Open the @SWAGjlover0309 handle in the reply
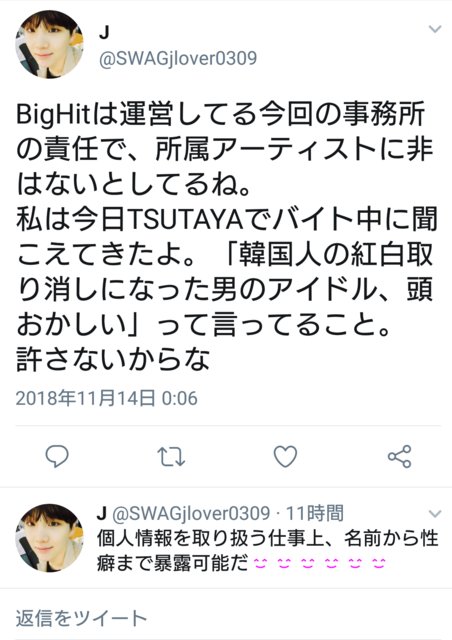452x640 pixels. (191, 513)
